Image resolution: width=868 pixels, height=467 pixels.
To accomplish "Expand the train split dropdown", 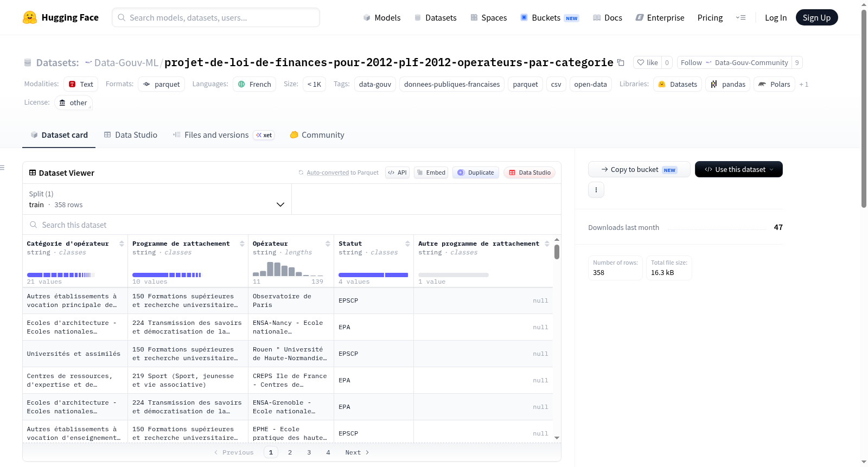I will pyautogui.click(x=157, y=199).
